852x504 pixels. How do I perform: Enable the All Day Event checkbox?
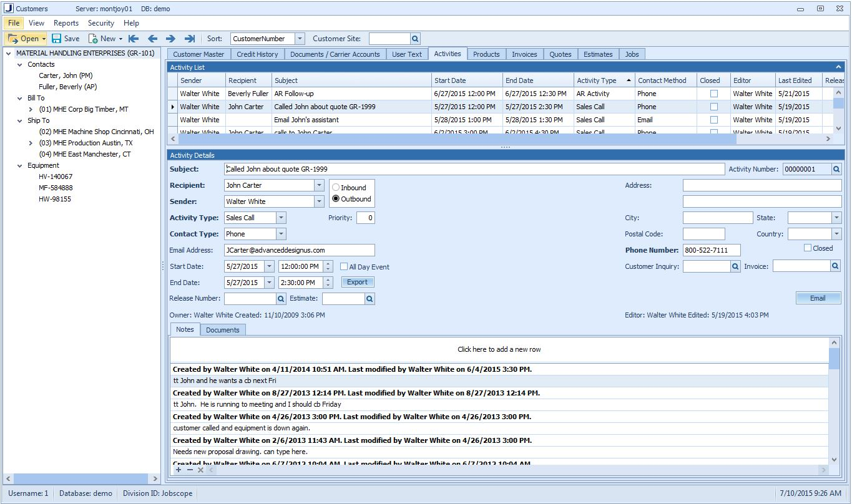click(x=344, y=266)
